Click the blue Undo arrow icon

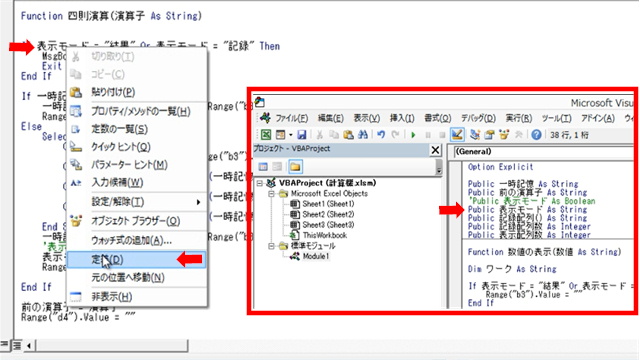tap(381, 134)
